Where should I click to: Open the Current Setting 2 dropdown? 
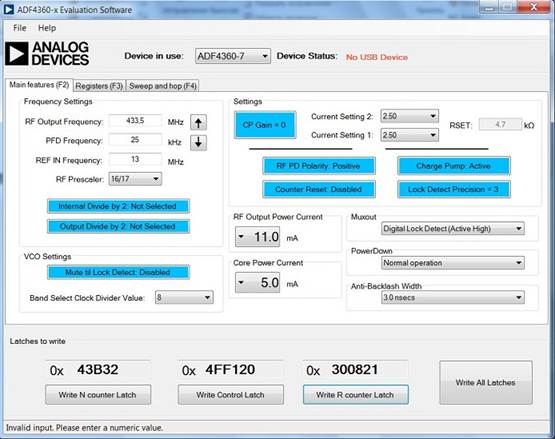410,116
